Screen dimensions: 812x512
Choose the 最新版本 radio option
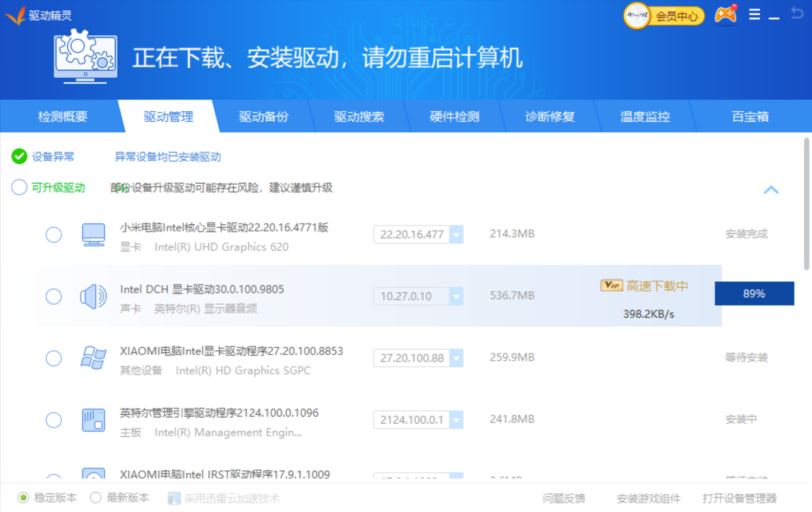pyautogui.click(x=96, y=498)
